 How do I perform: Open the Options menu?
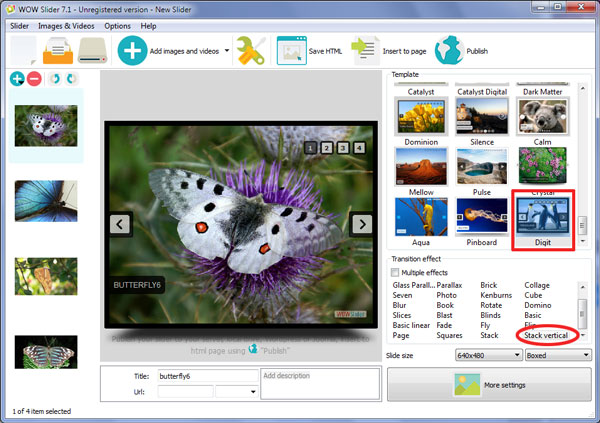click(117, 26)
